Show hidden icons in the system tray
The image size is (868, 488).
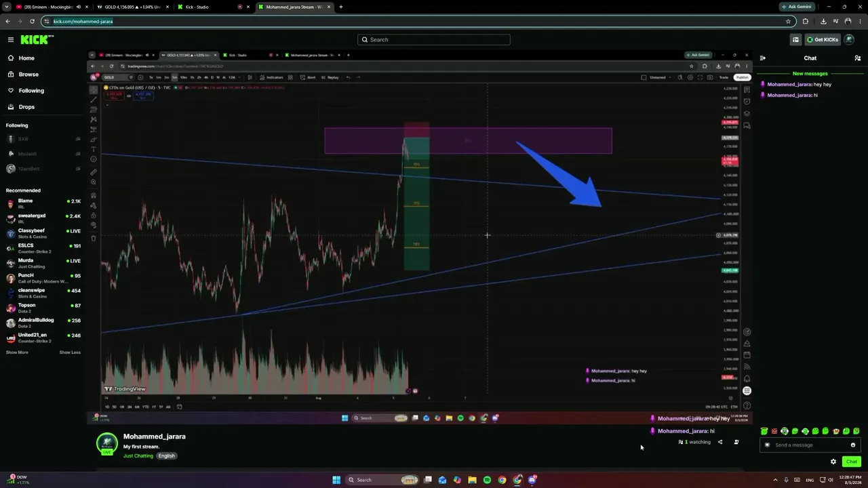(x=775, y=480)
